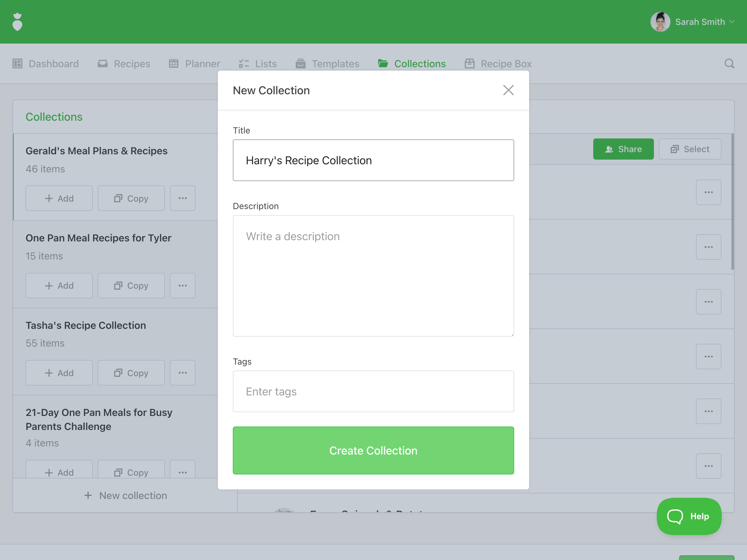Screen dimensions: 747x560
Task: Focus the Enter tags field
Action: 373,391
